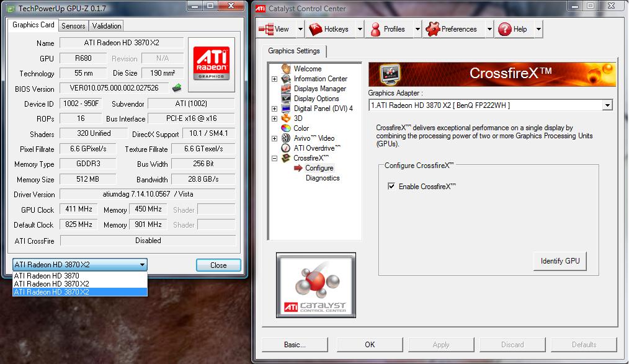Click the Preferences gear icon
629x364 pixels.
point(433,29)
